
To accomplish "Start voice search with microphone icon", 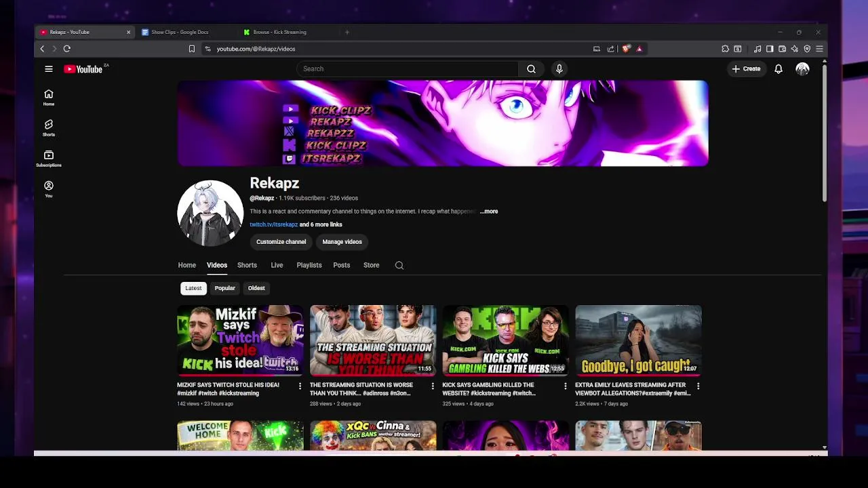I will click(559, 68).
